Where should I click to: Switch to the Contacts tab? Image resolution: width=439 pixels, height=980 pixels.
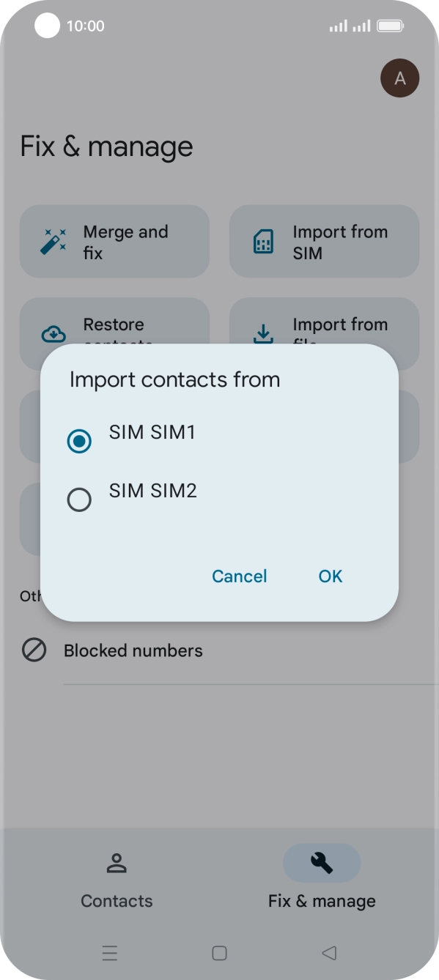point(117,877)
